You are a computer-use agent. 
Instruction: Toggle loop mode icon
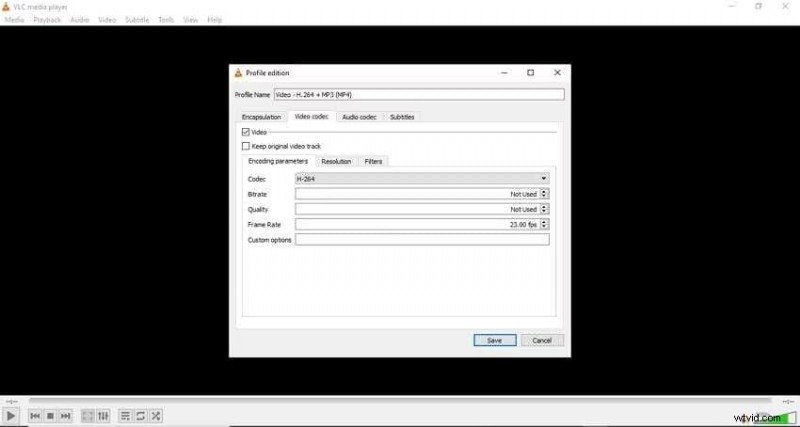point(141,415)
